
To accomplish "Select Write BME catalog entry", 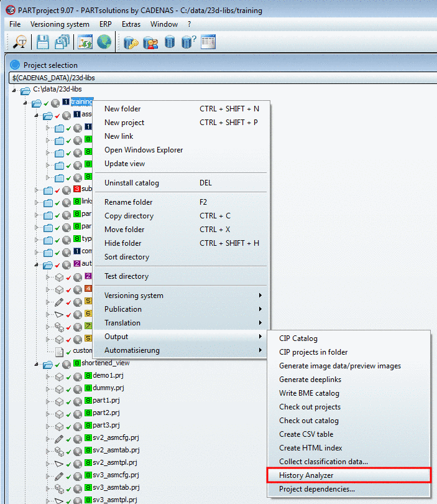I will (348, 393).
